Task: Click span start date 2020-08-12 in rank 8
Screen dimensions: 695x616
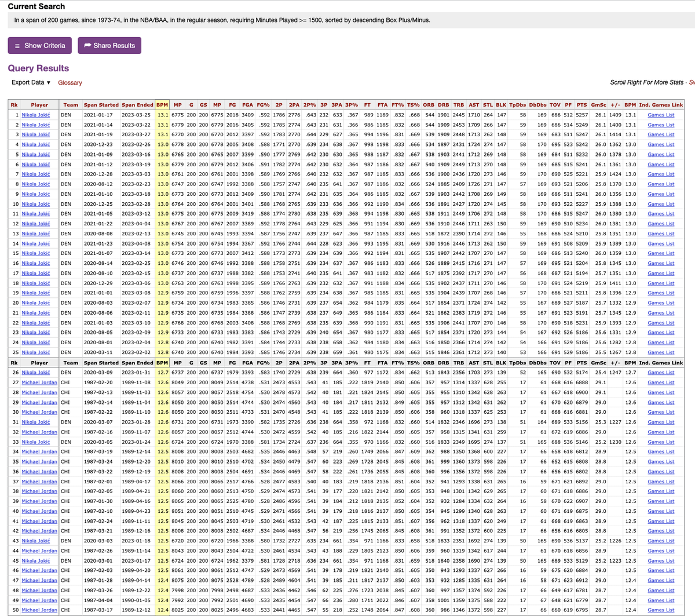Action: point(98,184)
